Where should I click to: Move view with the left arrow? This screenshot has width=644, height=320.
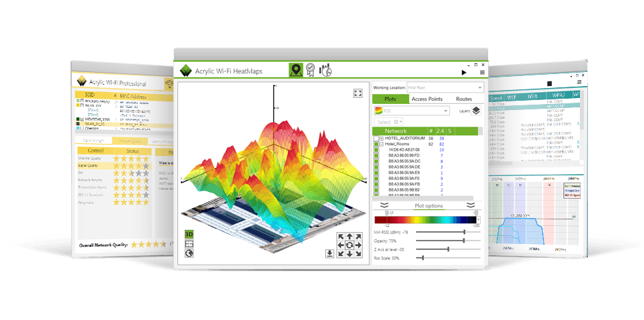(341, 245)
